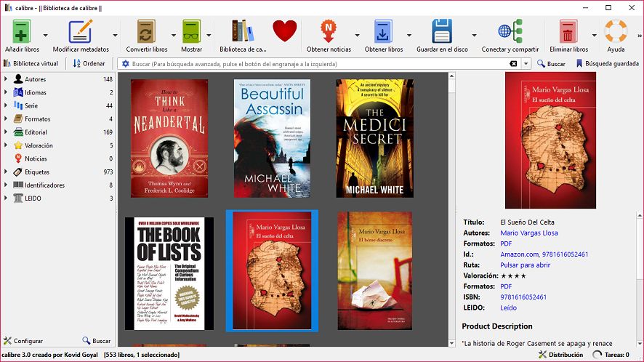Open the Ordenar sort menu
Screen dimensions: 644x362
89,63
